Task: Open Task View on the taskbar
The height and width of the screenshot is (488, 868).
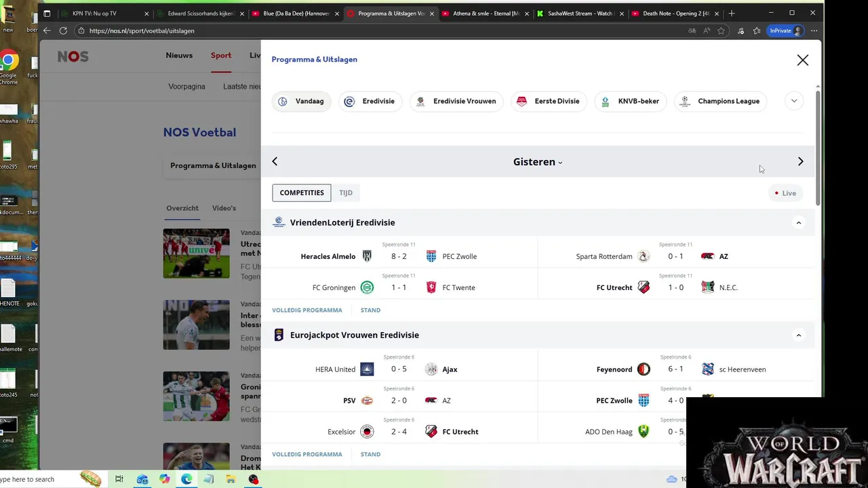Action: click(119, 479)
